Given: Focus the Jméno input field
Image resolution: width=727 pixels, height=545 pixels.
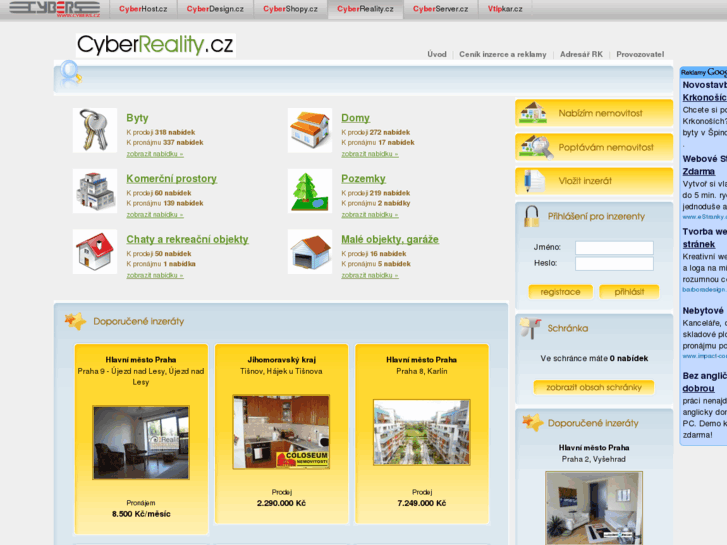Looking at the screenshot, I should coord(614,248).
